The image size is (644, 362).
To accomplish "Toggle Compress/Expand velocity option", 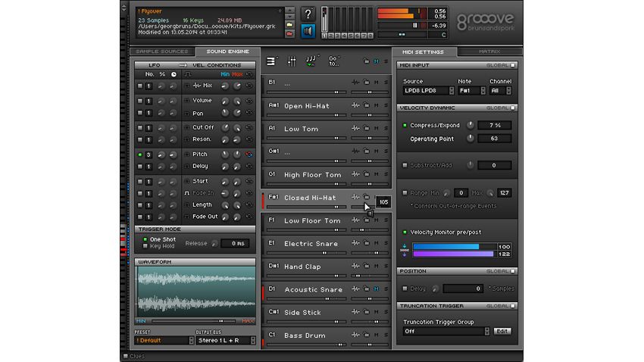I will pos(405,125).
